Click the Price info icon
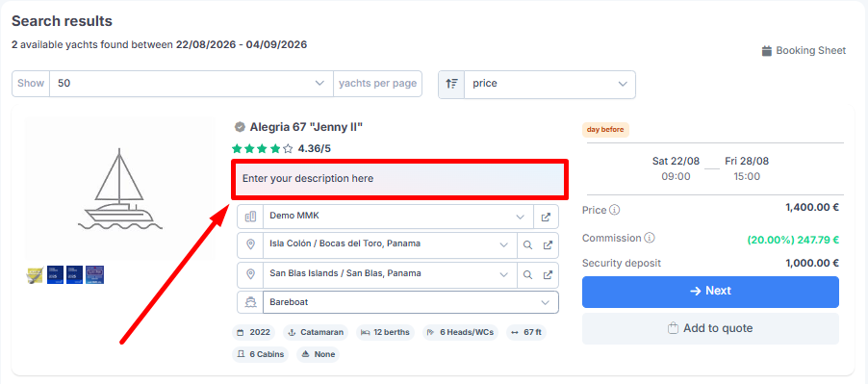868x384 pixels. (615, 210)
